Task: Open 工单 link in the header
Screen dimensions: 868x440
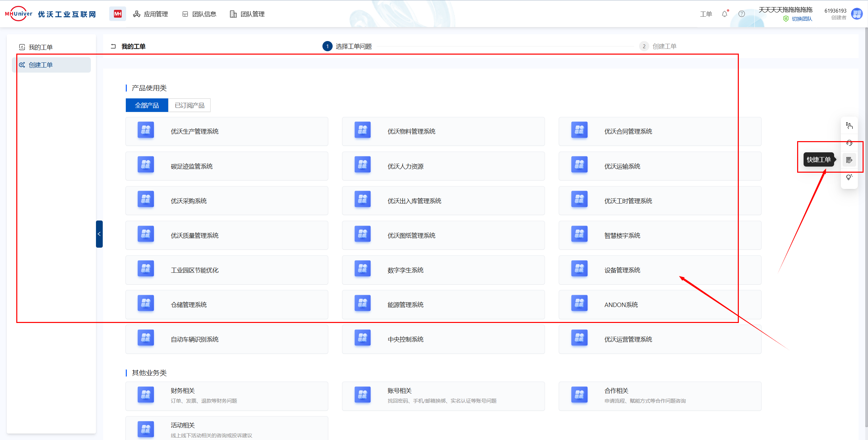Action: pos(706,14)
